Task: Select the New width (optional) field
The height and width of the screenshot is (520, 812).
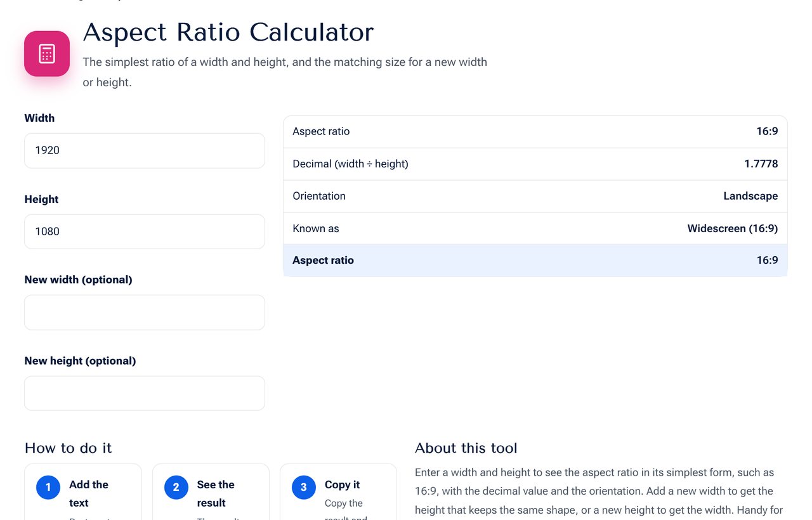Action: [x=145, y=312]
